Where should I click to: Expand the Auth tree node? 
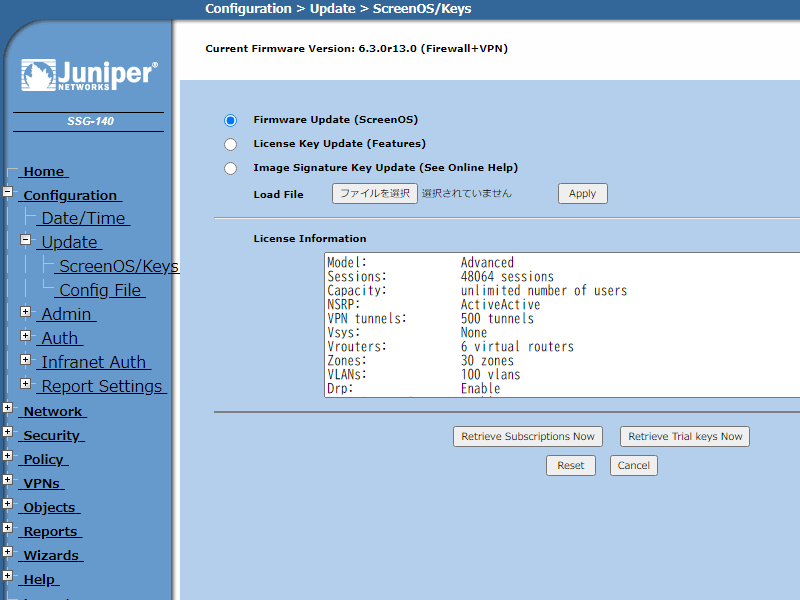point(26,335)
